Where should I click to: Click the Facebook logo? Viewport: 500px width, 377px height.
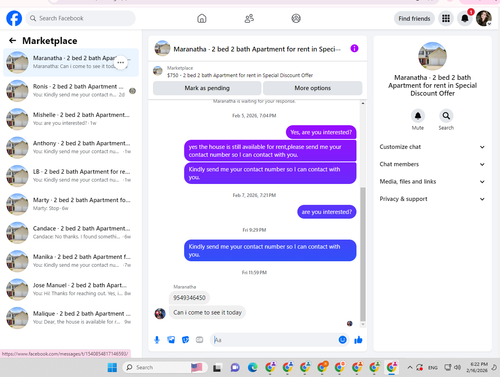click(x=14, y=18)
